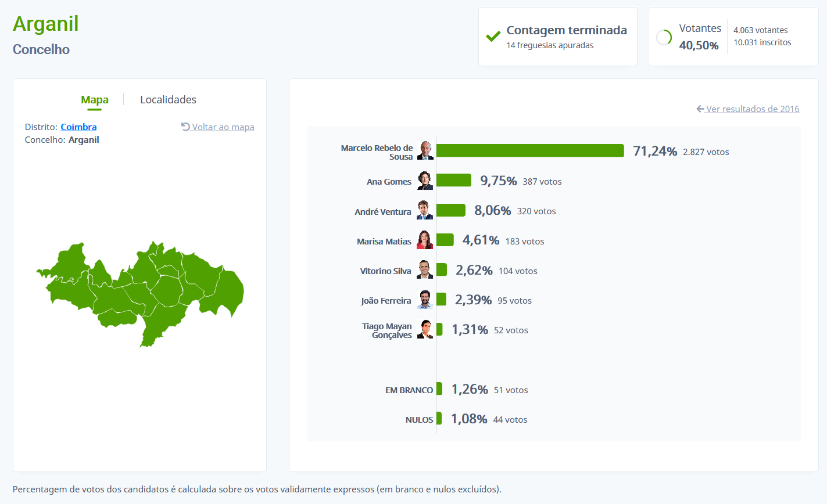
Task: Click Vitorino Silva candidate photo
Action: pos(425,269)
